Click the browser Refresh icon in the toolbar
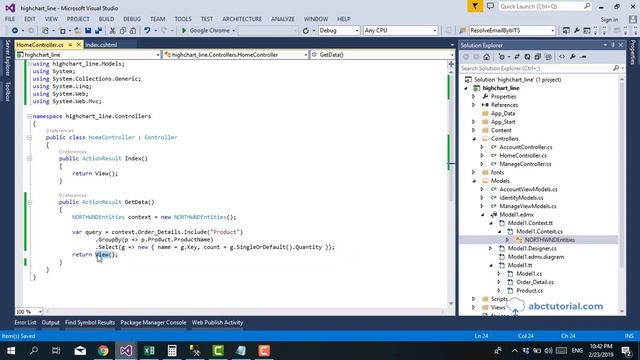The image size is (640, 360). 306,31
